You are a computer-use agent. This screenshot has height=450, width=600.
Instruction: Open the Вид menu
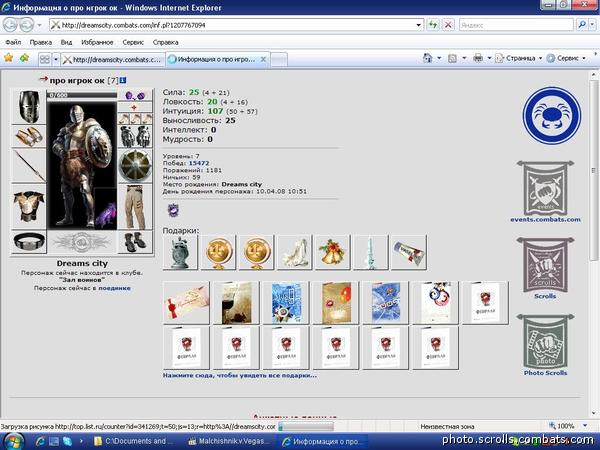[x=67, y=42]
